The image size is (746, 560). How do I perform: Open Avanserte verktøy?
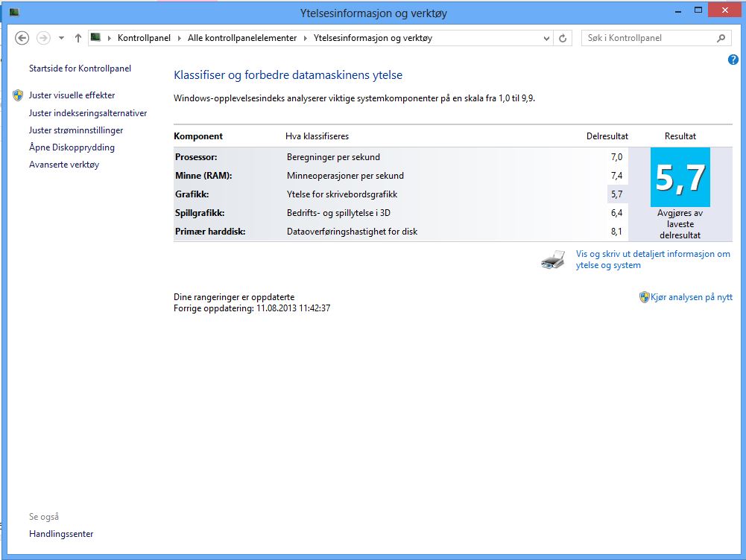point(64,165)
